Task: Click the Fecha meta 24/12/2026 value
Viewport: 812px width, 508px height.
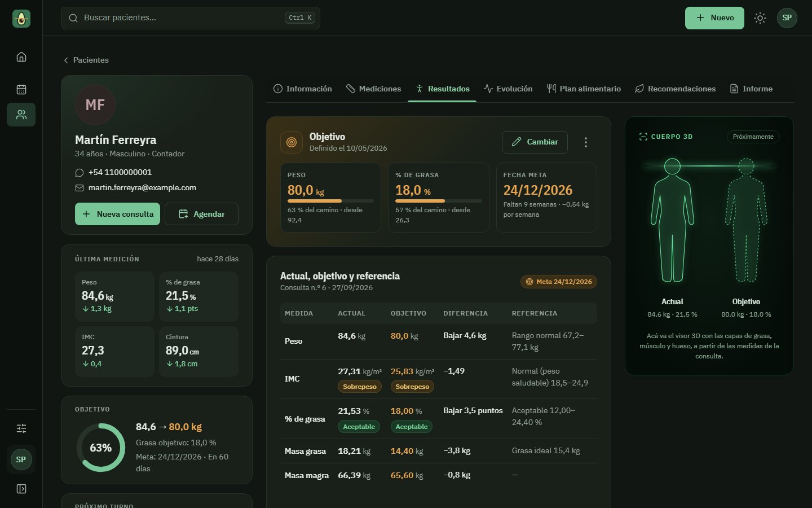Action: pyautogui.click(x=538, y=190)
